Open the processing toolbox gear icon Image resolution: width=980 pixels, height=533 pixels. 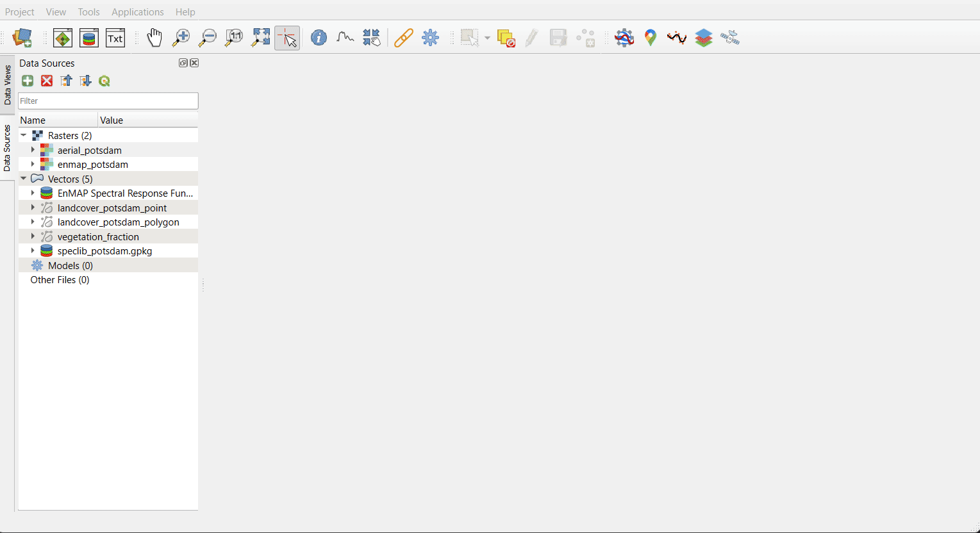tap(430, 38)
